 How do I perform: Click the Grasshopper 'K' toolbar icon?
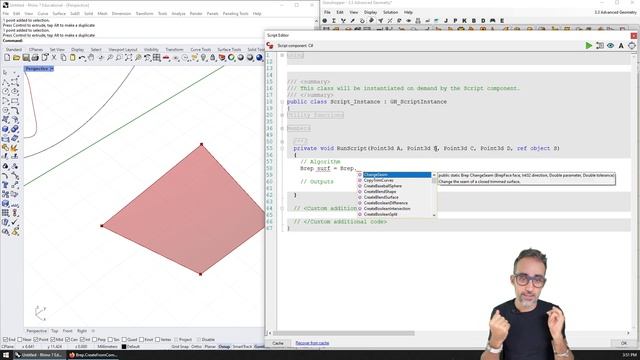[464, 20]
